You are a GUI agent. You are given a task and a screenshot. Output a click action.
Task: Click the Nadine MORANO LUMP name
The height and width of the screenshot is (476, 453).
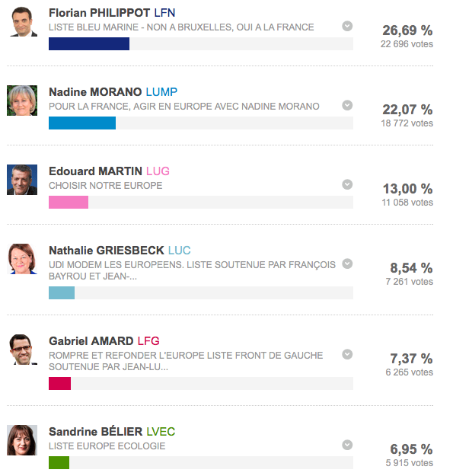click(x=113, y=92)
